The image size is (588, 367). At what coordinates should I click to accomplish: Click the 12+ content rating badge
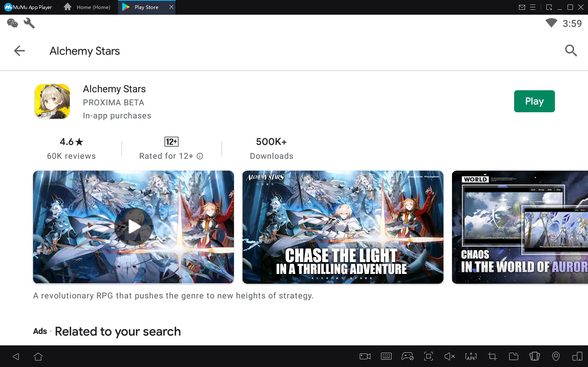pyautogui.click(x=171, y=142)
